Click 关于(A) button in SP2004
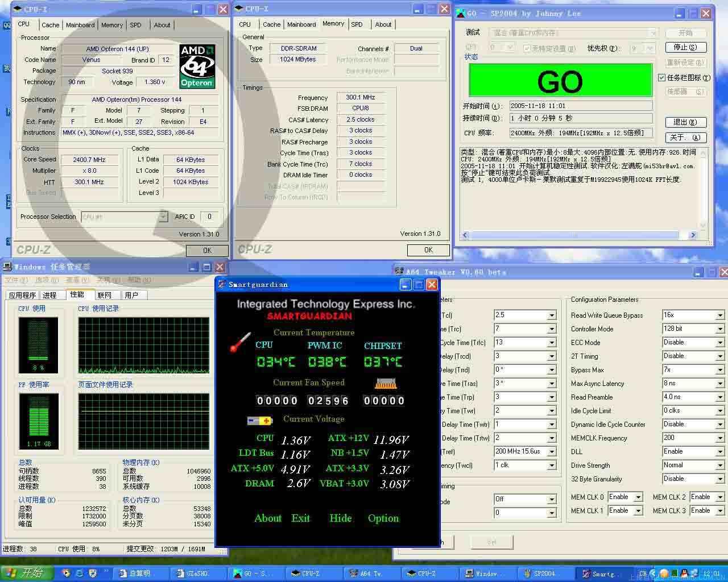The width and height of the screenshot is (728, 582). (x=685, y=138)
